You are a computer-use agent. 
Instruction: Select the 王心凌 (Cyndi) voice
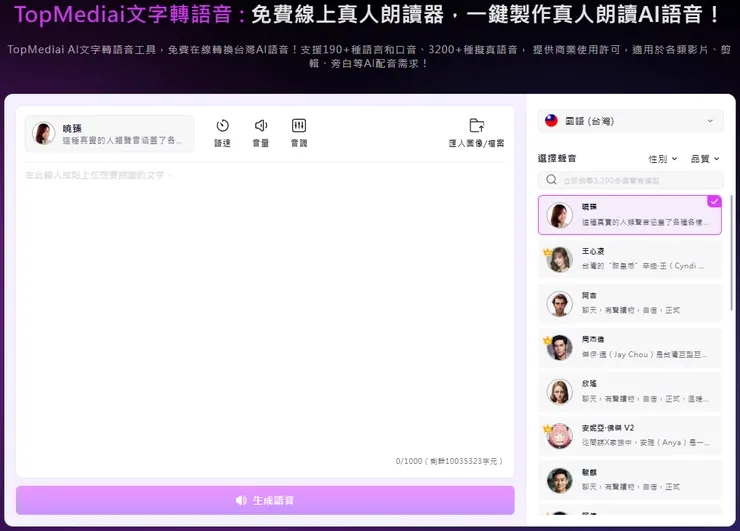click(630, 259)
